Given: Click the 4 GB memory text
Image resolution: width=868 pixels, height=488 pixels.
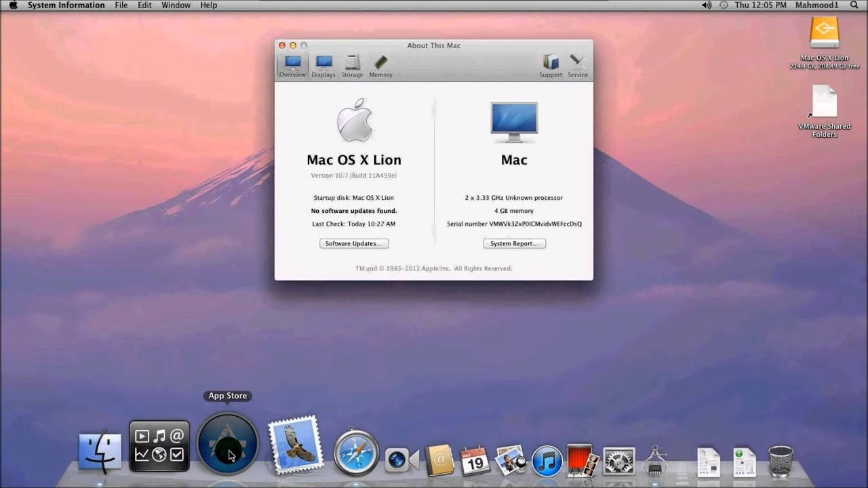Looking at the screenshot, I should [514, 211].
